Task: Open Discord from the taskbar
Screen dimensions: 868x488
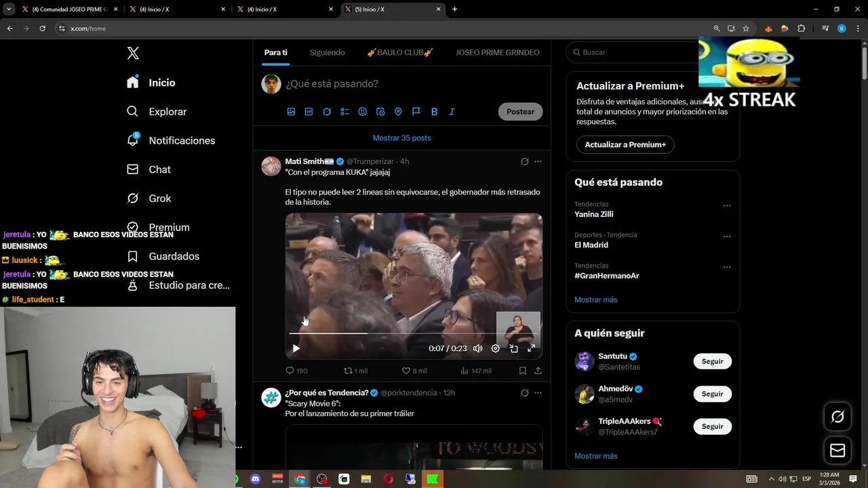Action: click(255, 479)
